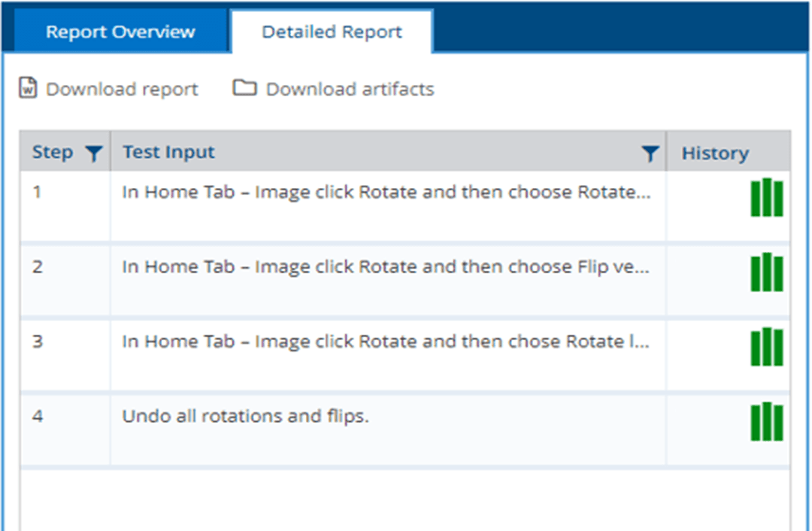Sort by the Test Input column header
The width and height of the screenshot is (812, 531).
click(169, 153)
